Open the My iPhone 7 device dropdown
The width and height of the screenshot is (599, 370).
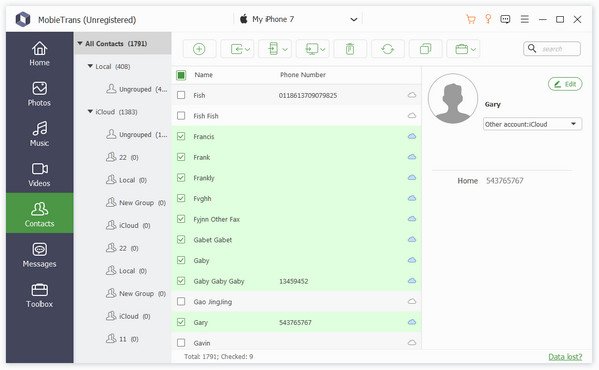(298, 19)
